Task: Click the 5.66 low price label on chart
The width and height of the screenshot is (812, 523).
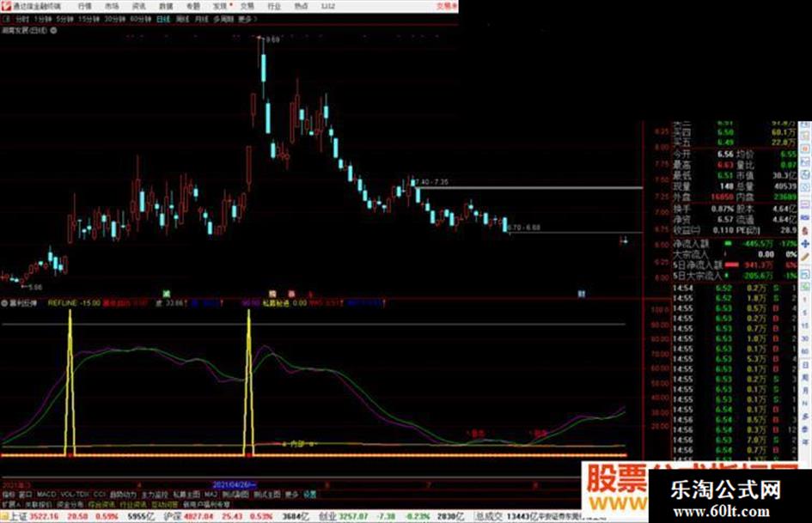Action: (35, 287)
